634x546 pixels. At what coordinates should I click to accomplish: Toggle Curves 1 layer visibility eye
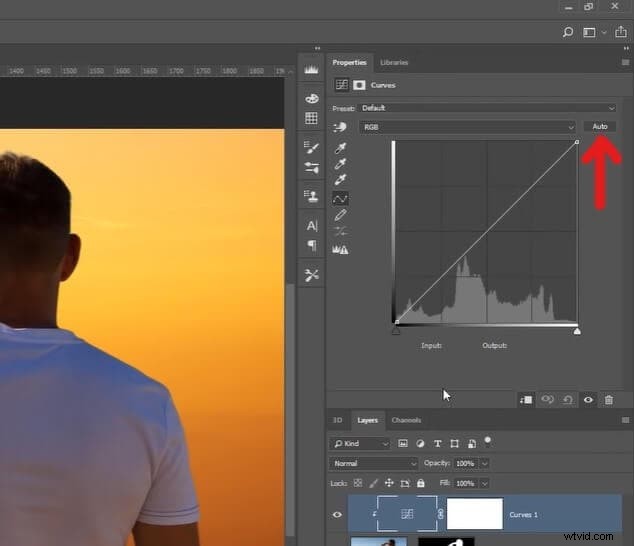(337, 514)
